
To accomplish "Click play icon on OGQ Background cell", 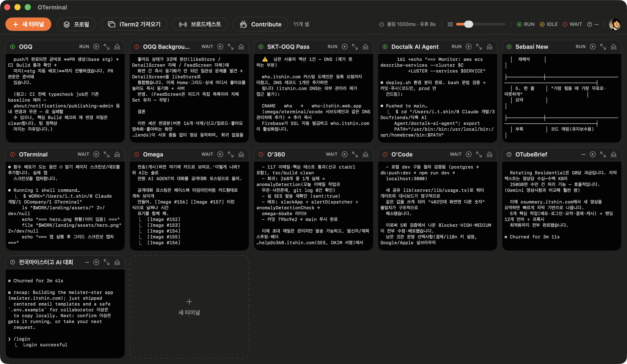I will click(220, 47).
